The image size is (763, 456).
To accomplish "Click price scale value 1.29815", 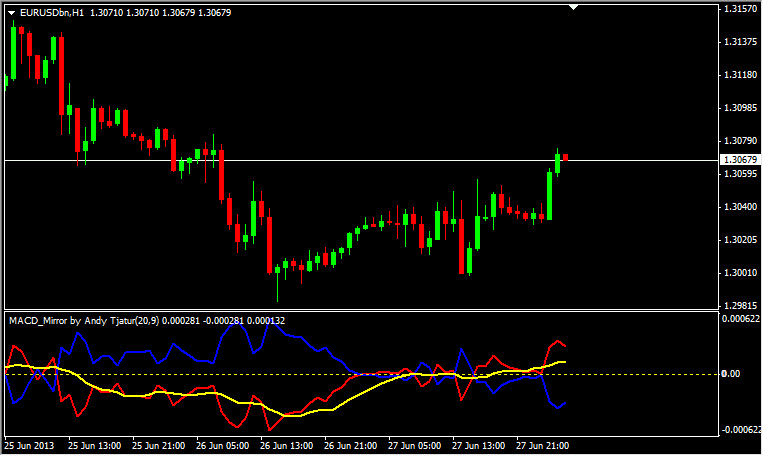I will 740,306.
